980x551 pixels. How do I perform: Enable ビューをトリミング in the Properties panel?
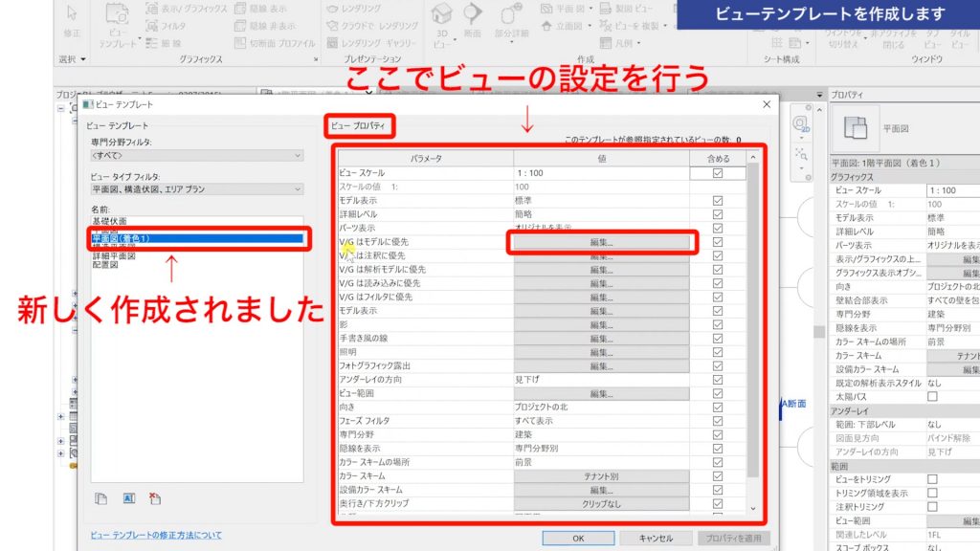coord(931,478)
